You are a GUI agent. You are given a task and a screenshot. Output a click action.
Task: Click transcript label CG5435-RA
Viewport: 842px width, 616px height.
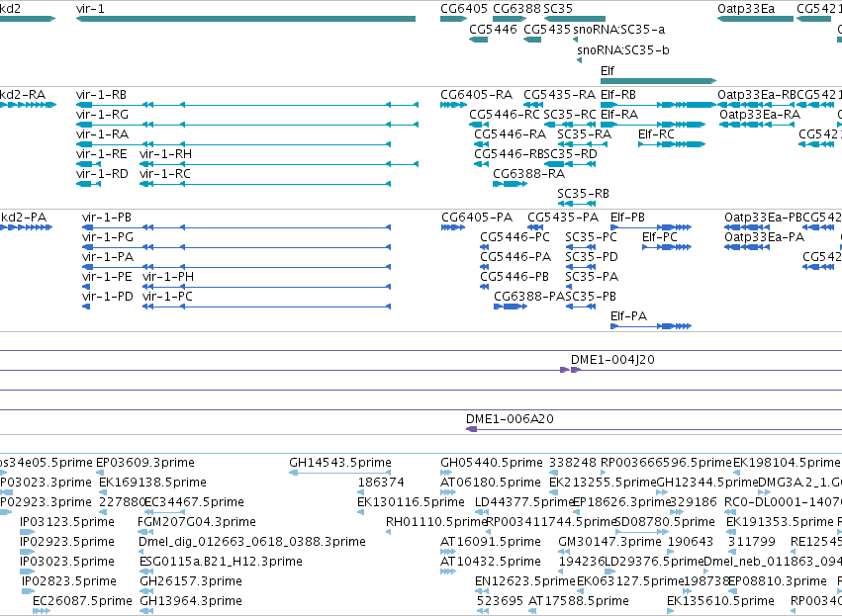560,95
